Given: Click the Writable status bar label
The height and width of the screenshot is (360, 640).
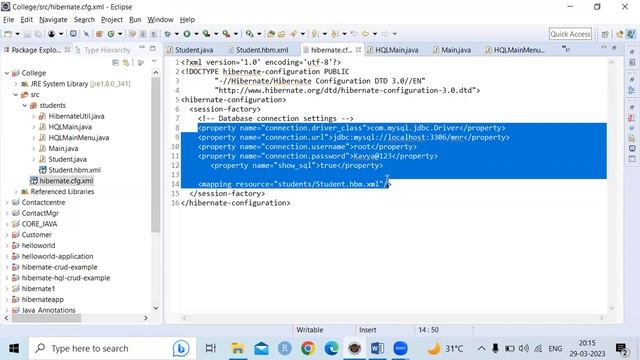Looking at the screenshot, I should [x=309, y=330].
